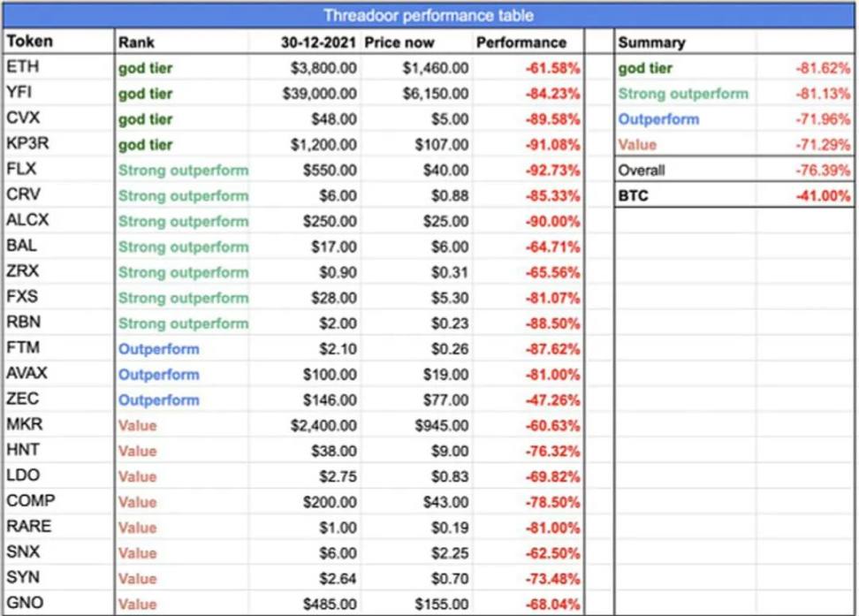Select the Threadoor performance table title cell
The width and height of the screenshot is (859, 616).
429,15
